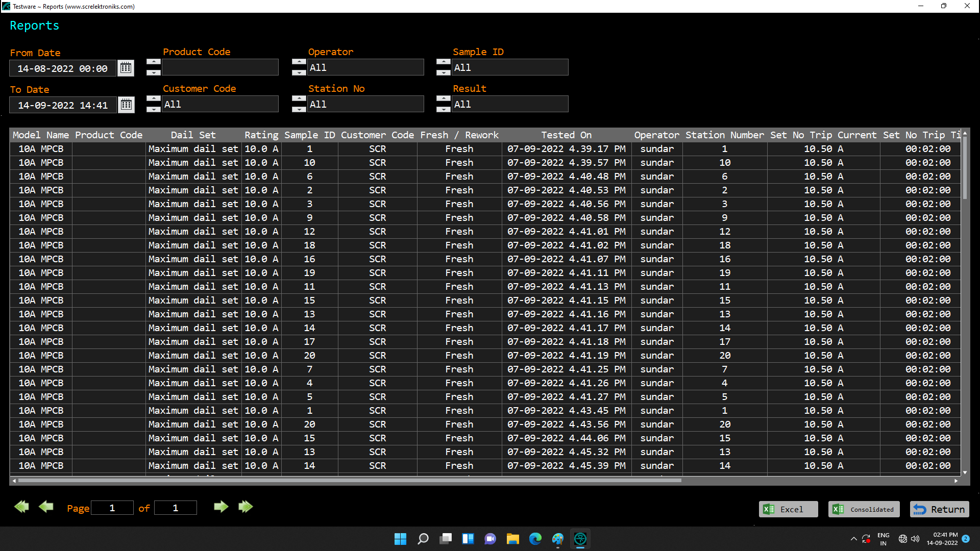This screenshot has height=551, width=980.
Task: Step Operator selector down
Action: (x=299, y=73)
